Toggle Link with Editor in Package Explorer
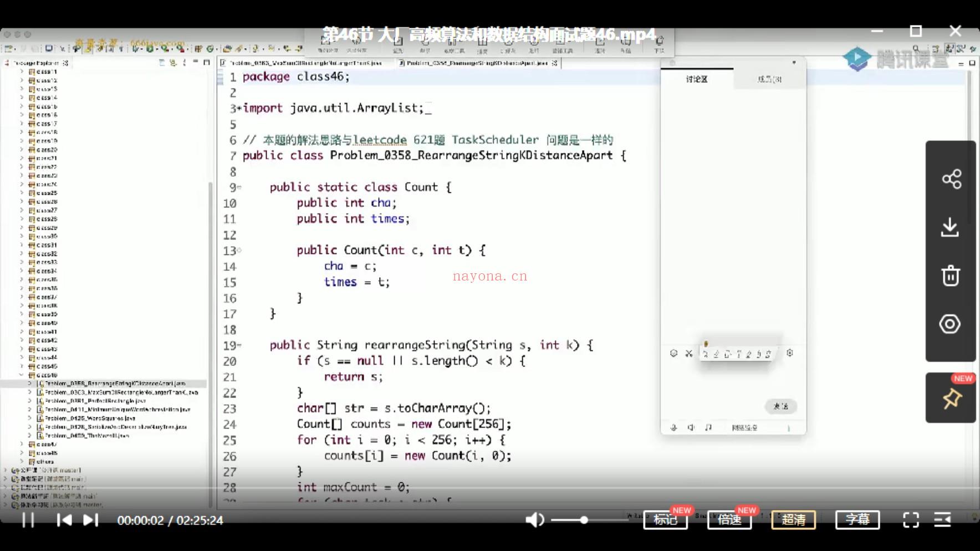The image size is (980, 551). 173,63
